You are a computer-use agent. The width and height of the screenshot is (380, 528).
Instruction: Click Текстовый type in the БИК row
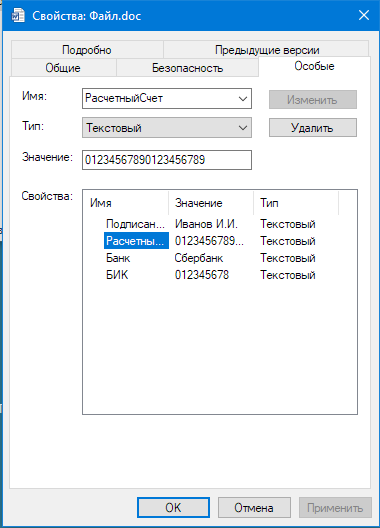[288, 275]
